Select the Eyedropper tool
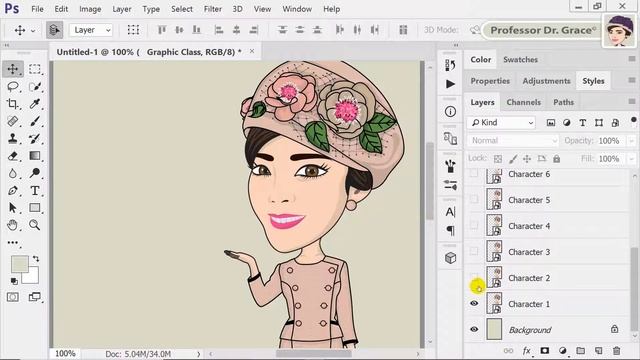The width and height of the screenshot is (640, 360). pyautogui.click(x=35, y=104)
